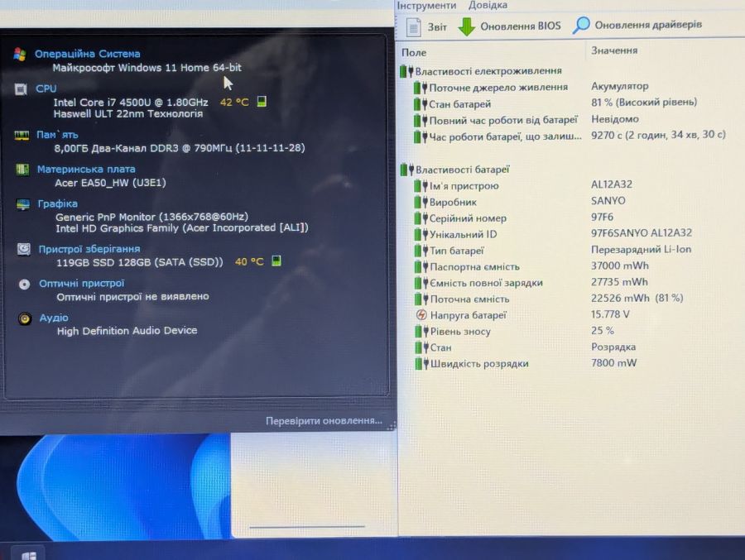Click the battery icon beside Швидкість розрядки
The height and width of the screenshot is (560, 745).
click(x=422, y=364)
